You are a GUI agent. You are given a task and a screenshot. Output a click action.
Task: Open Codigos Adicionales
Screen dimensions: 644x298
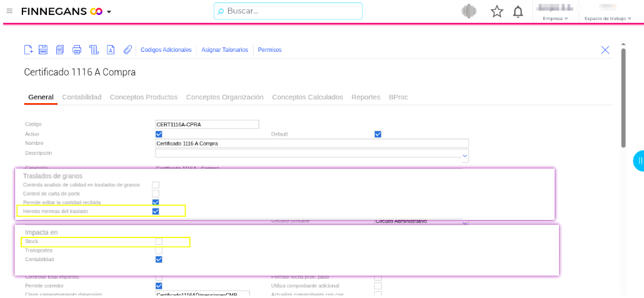tap(166, 50)
